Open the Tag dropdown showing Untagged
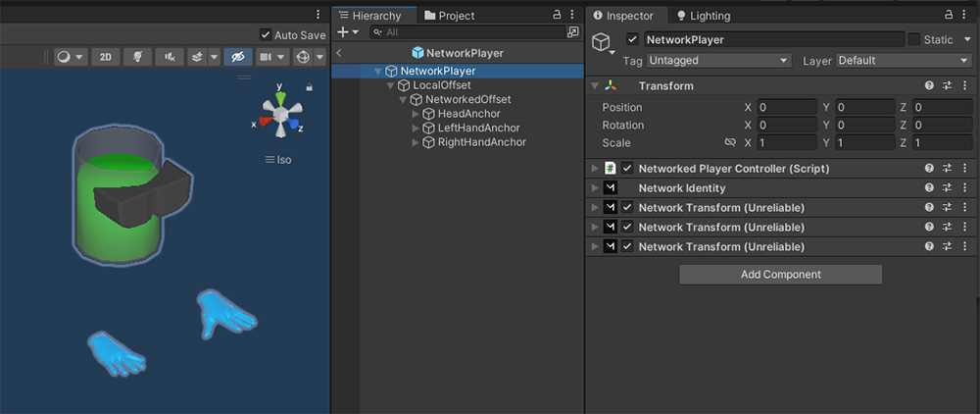Image resolution: width=980 pixels, height=414 pixels. tap(718, 61)
